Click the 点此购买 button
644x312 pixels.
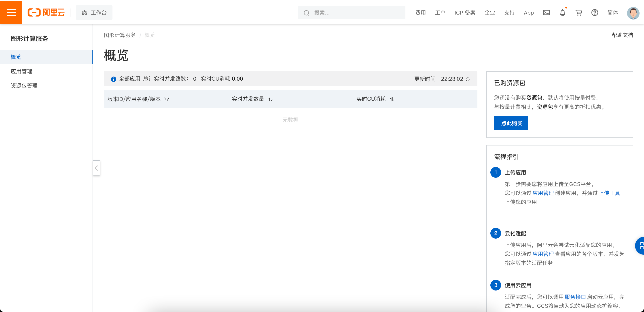[x=511, y=123]
